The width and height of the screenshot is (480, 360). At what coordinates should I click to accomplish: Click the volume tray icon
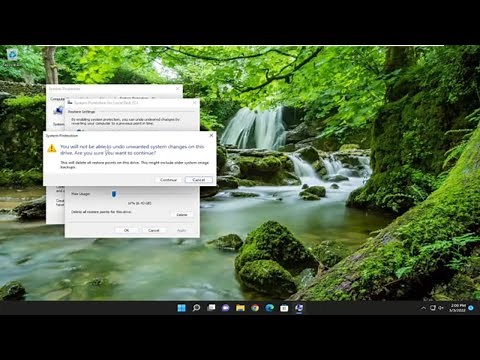coord(441,308)
